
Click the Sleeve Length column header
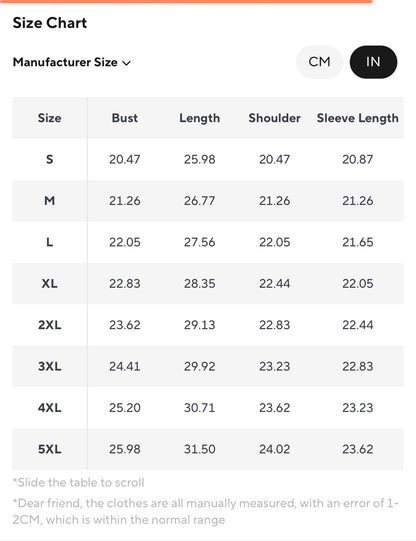[x=358, y=118]
